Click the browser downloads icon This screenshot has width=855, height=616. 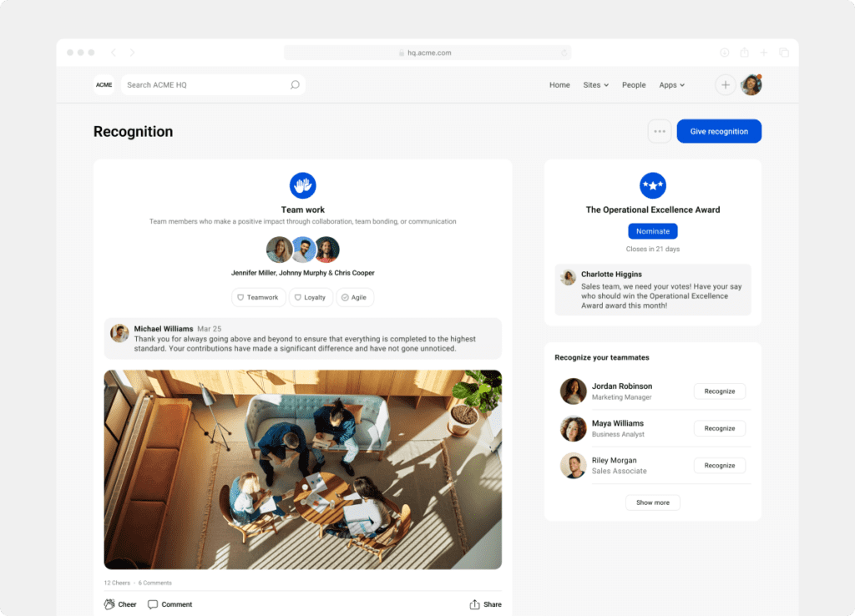coord(725,53)
